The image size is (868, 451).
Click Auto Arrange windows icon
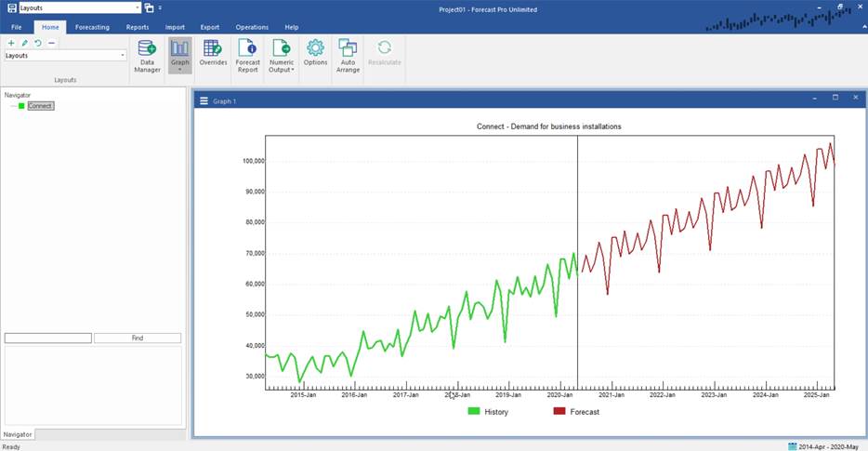pos(348,55)
